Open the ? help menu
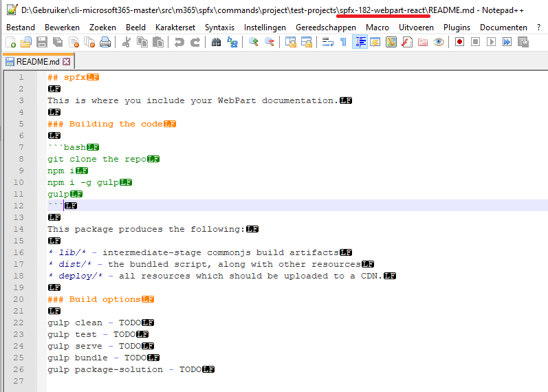The height and width of the screenshot is (392, 548). 538,28
